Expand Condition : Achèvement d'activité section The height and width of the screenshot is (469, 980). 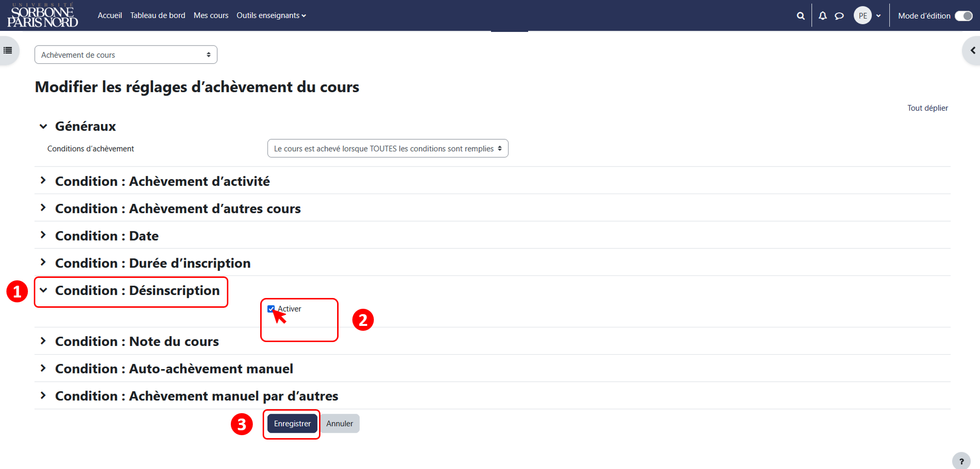pos(162,181)
